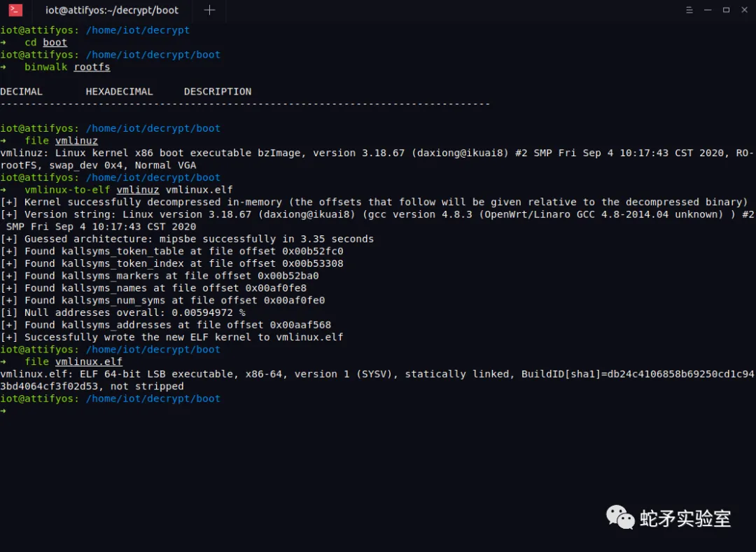Click the 蛇矛实验室 watermark text
This screenshot has height=552, width=756.
click(x=682, y=518)
